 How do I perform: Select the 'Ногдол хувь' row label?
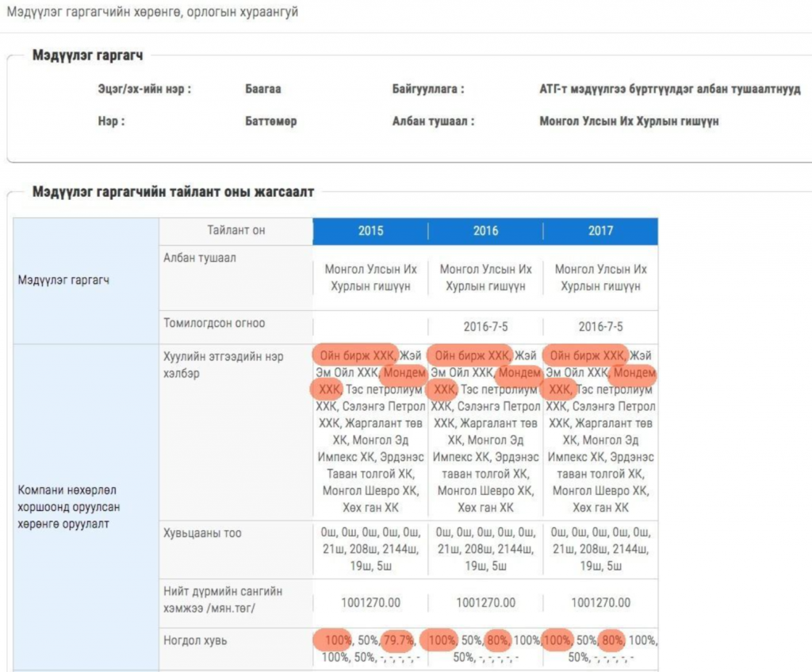click(x=195, y=641)
